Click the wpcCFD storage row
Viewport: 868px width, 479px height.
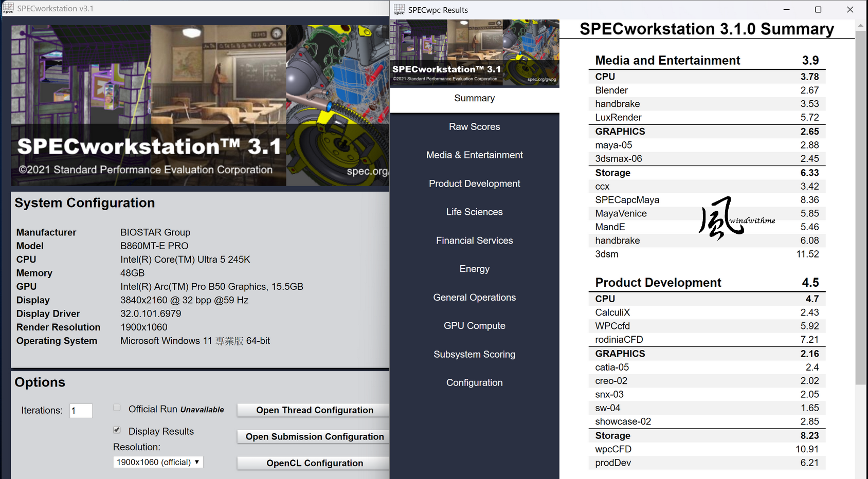coord(707,449)
